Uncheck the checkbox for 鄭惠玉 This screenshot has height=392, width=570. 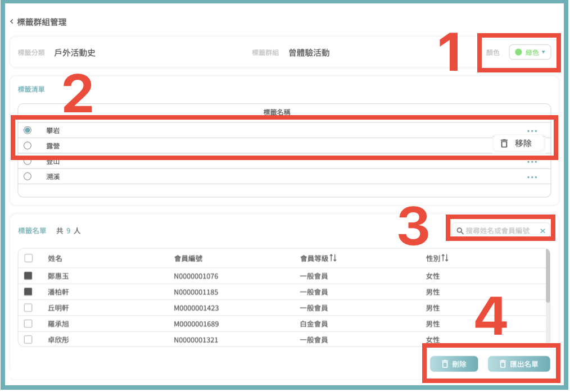click(28, 276)
